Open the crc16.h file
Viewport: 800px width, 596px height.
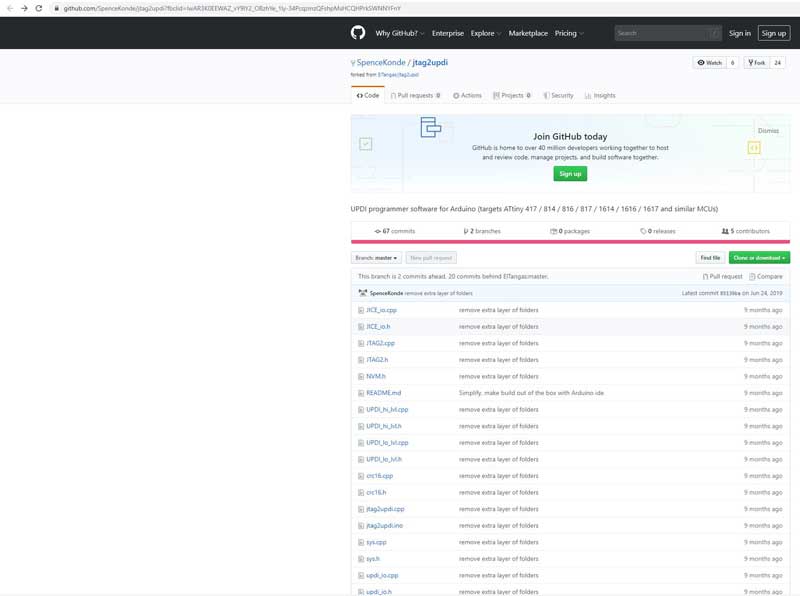pyautogui.click(x=376, y=492)
